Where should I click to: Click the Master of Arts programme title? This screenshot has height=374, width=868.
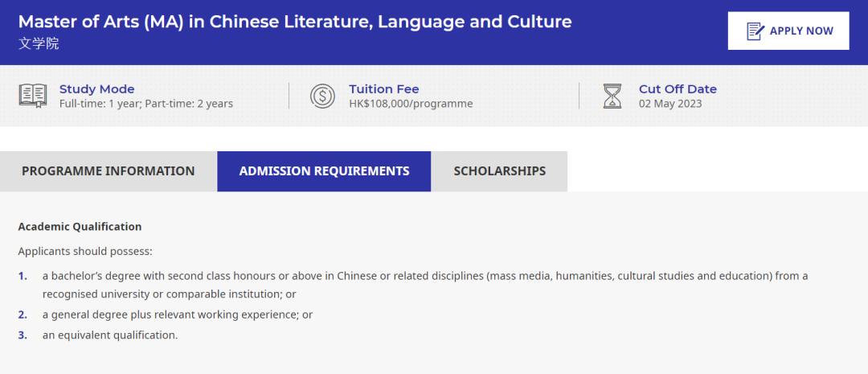coord(295,22)
